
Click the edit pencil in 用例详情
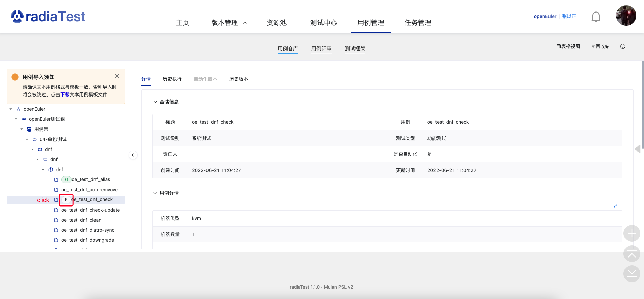pyautogui.click(x=616, y=206)
